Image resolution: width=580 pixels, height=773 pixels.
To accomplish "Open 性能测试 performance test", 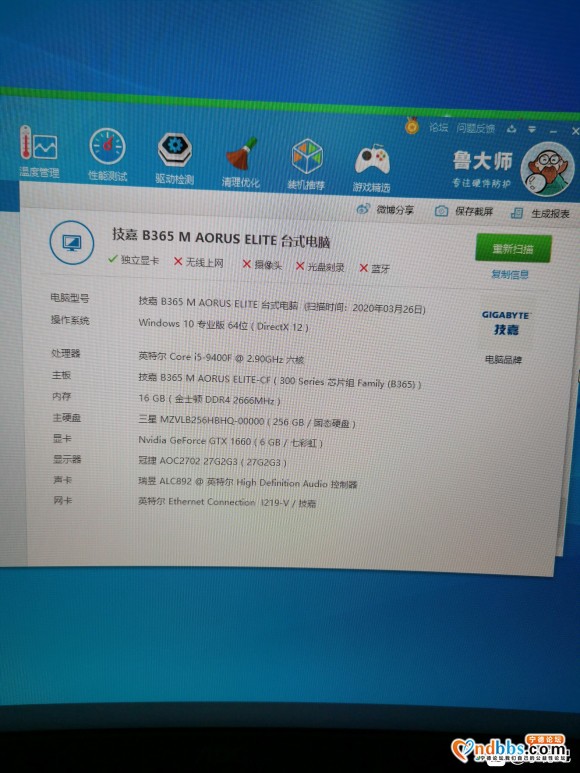I will point(107,154).
